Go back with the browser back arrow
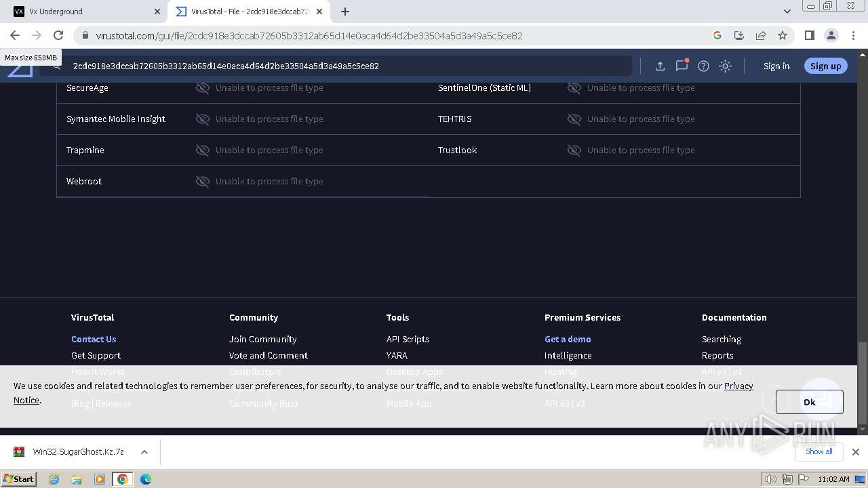Screen dimensions: 868x488 click(15, 35)
